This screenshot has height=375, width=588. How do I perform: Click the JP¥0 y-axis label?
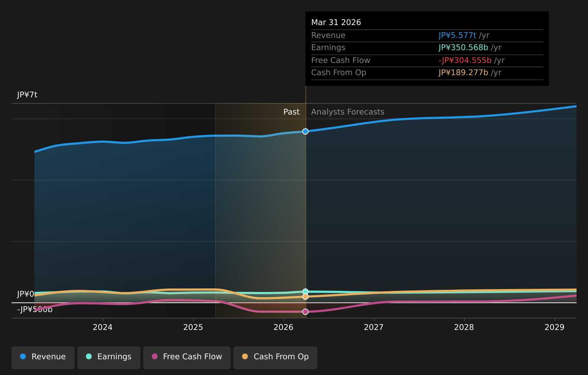(x=25, y=294)
